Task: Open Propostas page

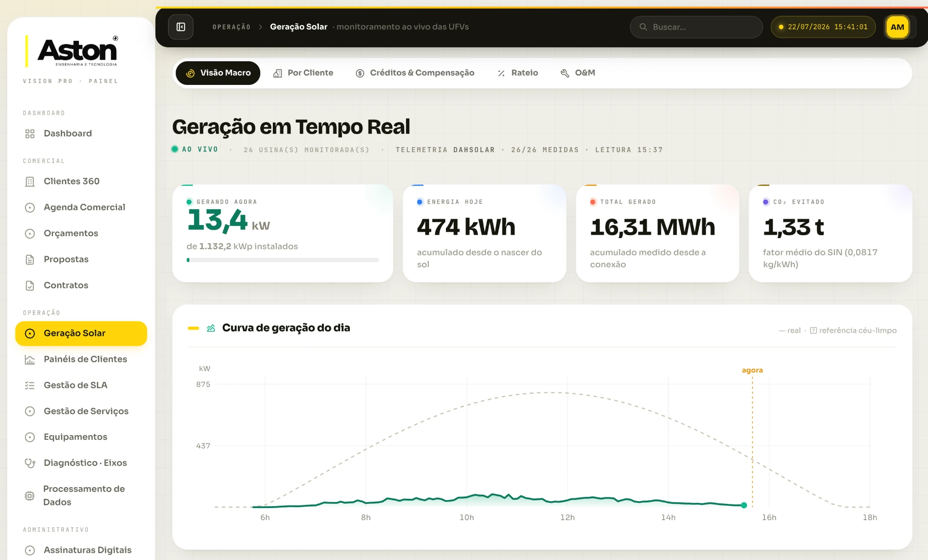Action: pyautogui.click(x=81, y=259)
